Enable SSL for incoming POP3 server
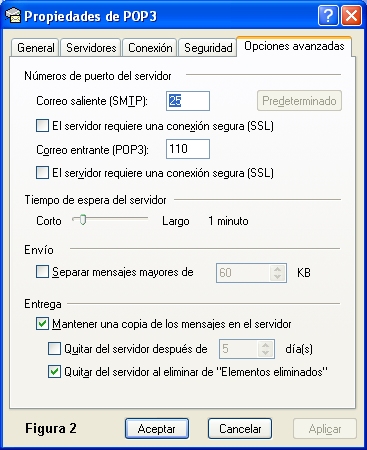Screen dimensions: 367x450 [x=42, y=173]
